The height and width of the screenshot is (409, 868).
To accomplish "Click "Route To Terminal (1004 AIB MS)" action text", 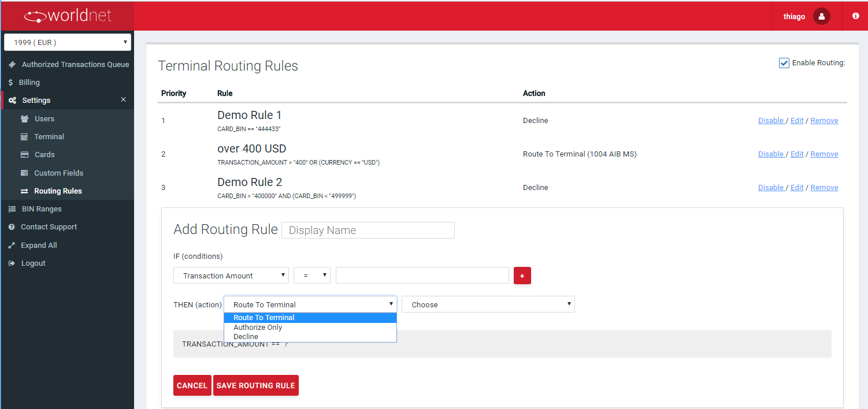I will [x=580, y=154].
